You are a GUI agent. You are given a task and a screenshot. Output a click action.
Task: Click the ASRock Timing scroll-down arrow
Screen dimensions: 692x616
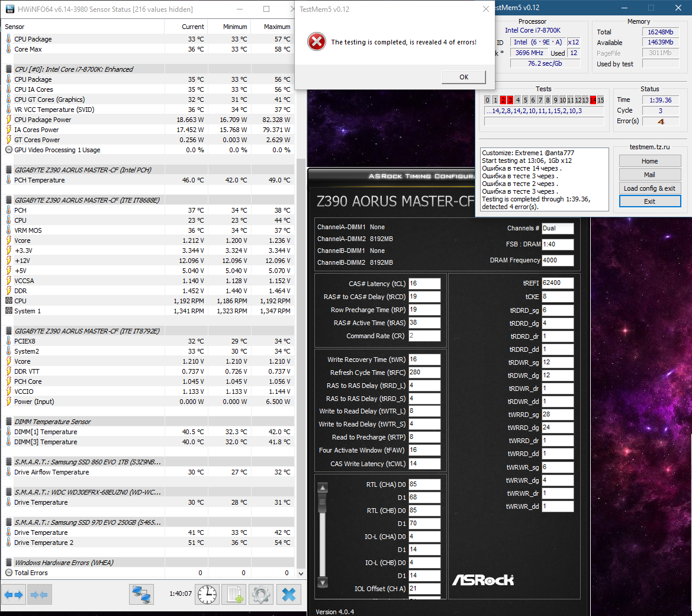(x=323, y=582)
